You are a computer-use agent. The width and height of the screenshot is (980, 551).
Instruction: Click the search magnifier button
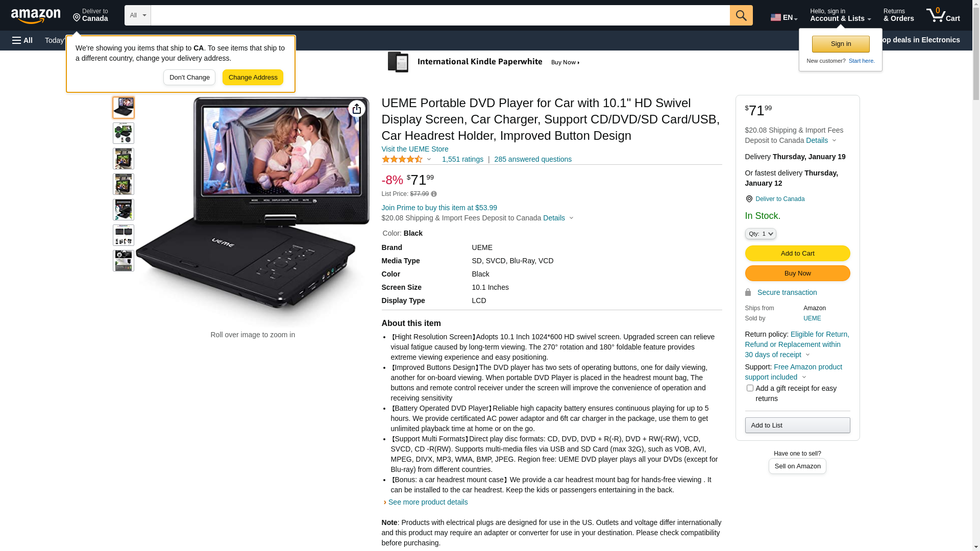tap(741, 15)
